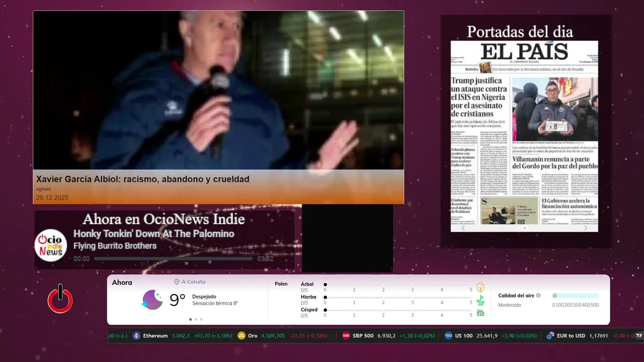Click S&P 500 ticker entry
The height and width of the screenshot is (362, 644).
coord(388,336)
